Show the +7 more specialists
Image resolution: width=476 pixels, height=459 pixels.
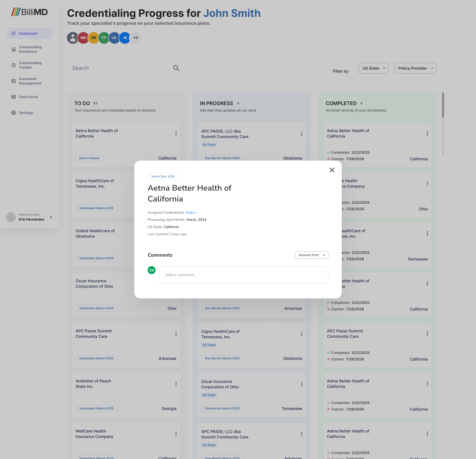pyautogui.click(x=136, y=38)
